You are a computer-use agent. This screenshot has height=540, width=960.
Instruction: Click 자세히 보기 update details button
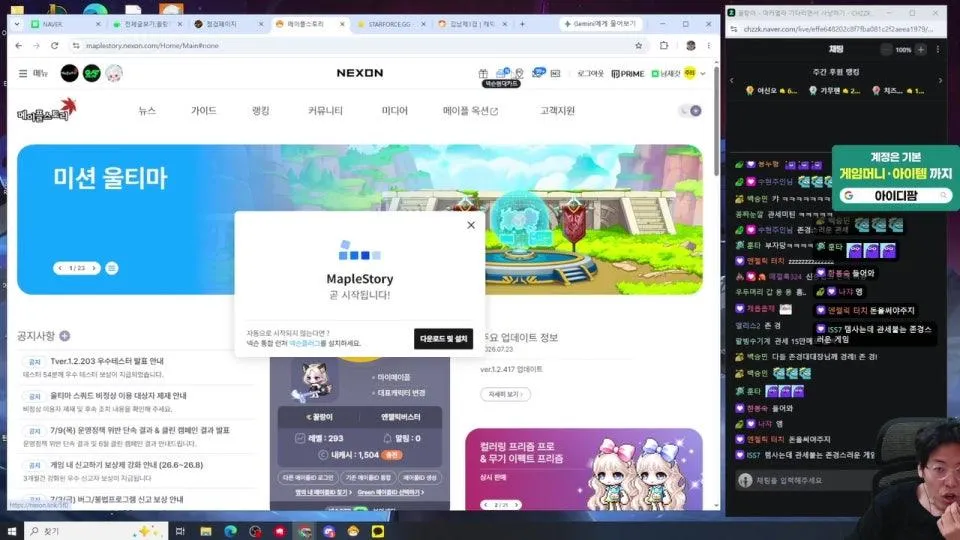(505, 394)
